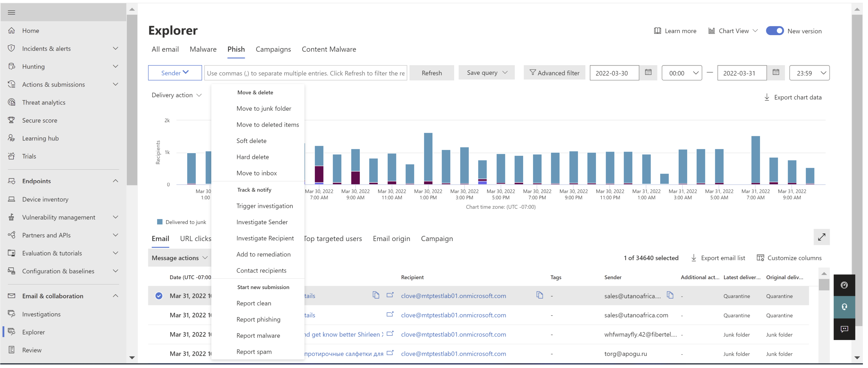Toggle Delivered to junk legend item

coord(182,222)
